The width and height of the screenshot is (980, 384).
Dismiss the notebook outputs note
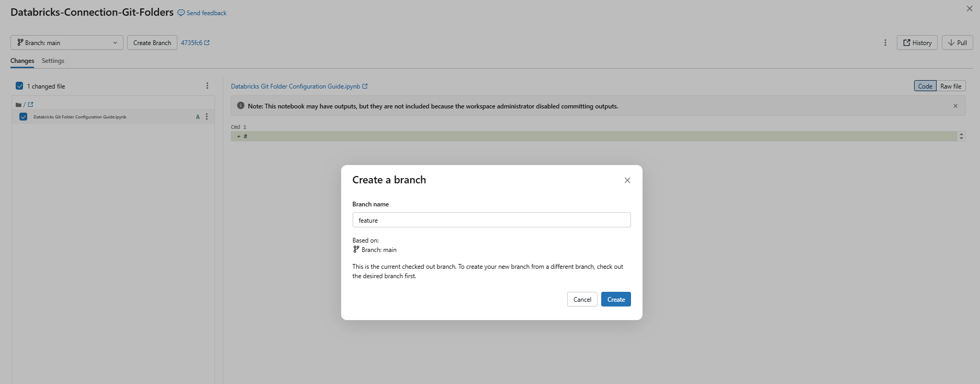point(955,106)
